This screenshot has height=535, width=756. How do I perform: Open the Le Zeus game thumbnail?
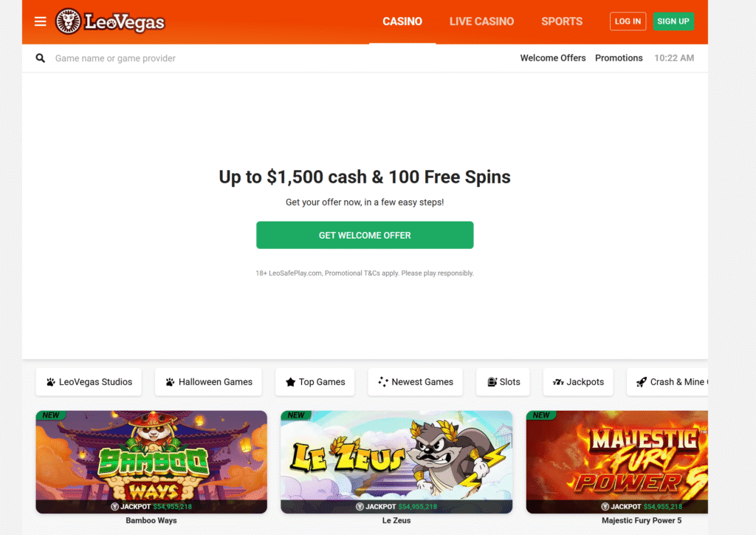point(396,462)
